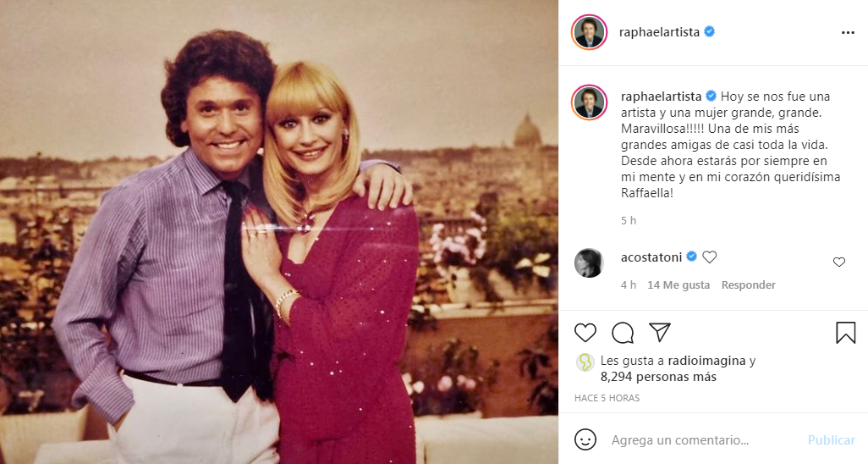The image size is (868, 464).
Task: Open acostatoni's profile picture
Action: click(589, 263)
